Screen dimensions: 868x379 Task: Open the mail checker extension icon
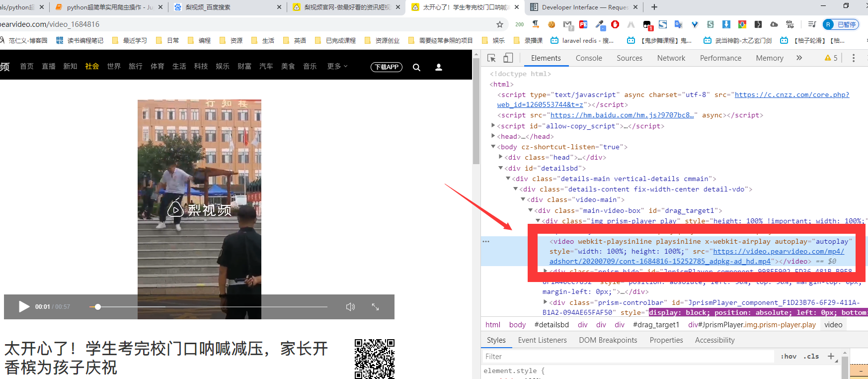tap(568, 25)
